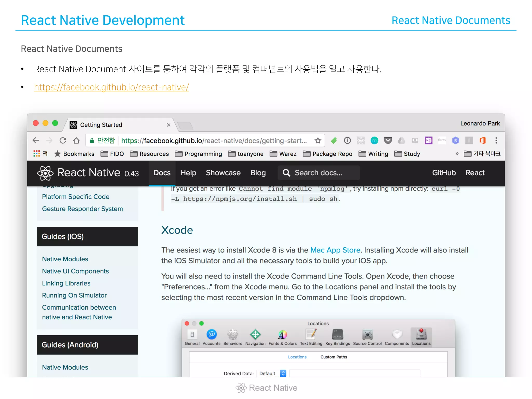Select Accounts icon in Xcode preferences

coord(211,337)
